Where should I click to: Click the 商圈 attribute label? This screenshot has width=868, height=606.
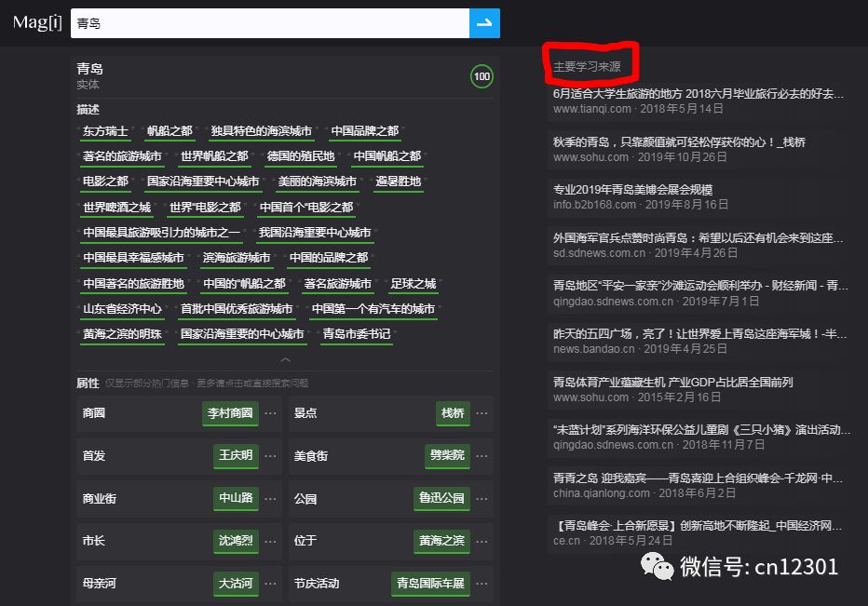pos(93,413)
